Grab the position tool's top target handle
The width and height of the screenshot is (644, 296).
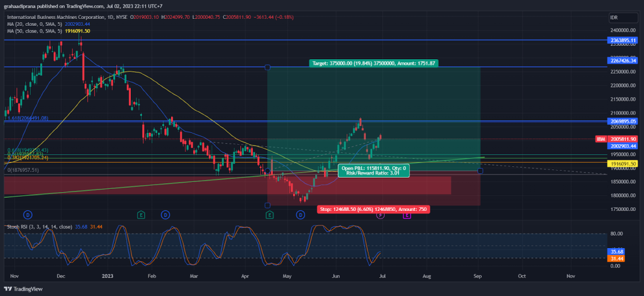tap(267, 67)
